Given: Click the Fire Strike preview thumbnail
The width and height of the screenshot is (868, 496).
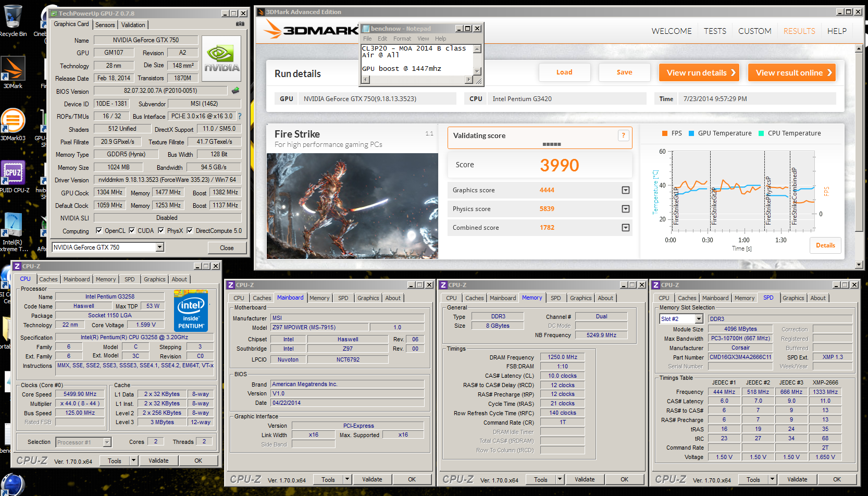Looking at the screenshot, I should pos(352,206).
